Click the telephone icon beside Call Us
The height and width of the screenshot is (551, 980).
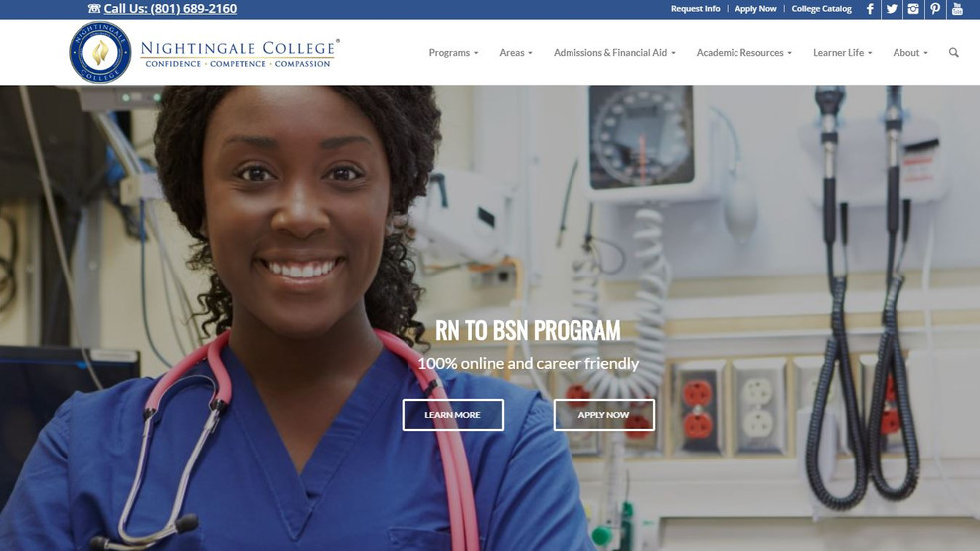coord(94,9)
